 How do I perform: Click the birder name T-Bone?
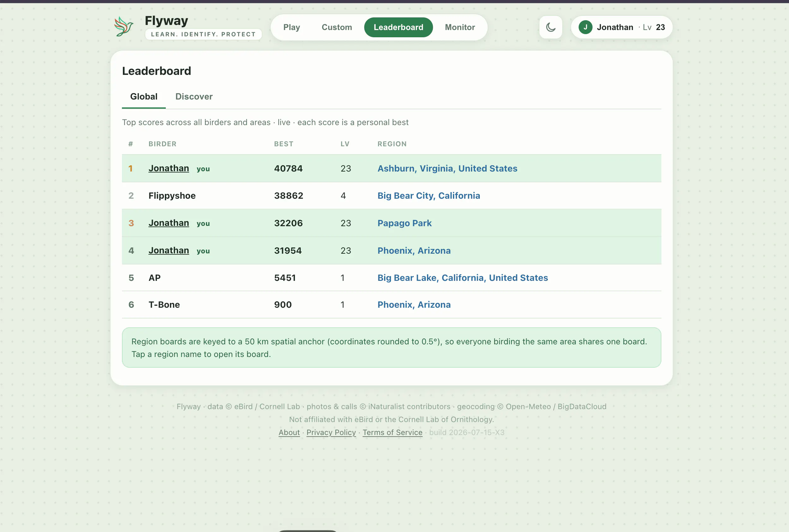pyautogui.click(x=164, y=305)
